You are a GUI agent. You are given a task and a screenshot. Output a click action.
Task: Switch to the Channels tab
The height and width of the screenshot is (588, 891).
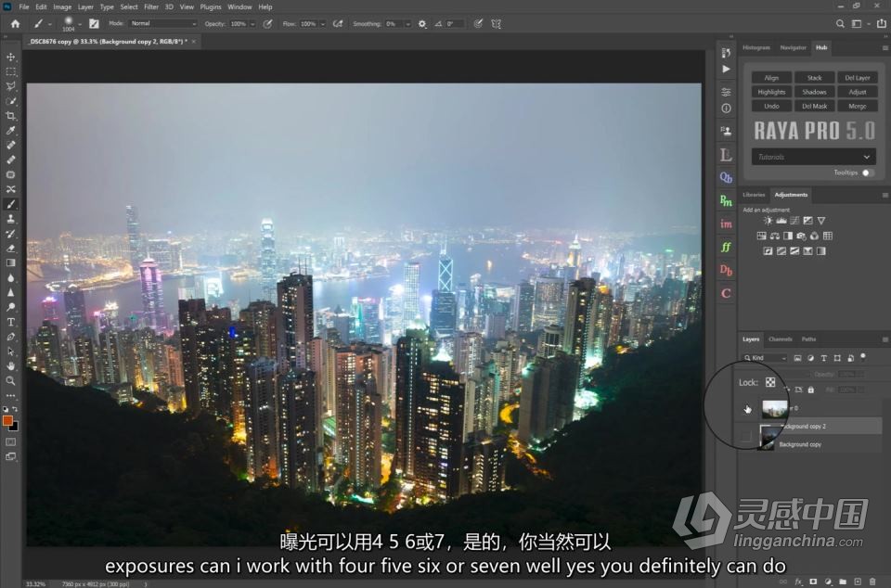click(780, 339)
